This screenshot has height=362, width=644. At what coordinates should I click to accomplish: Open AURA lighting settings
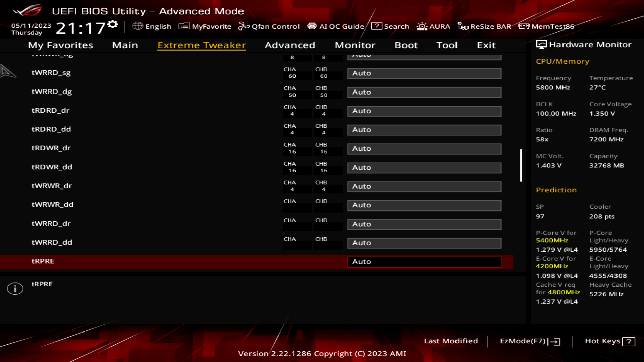coord(434,26)
